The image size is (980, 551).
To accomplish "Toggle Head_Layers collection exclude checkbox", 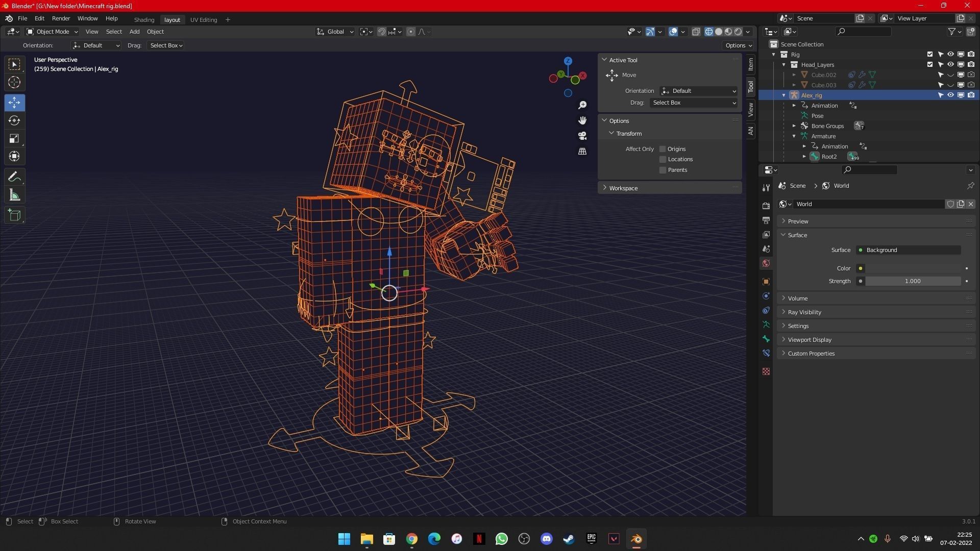I will click(930, 65).
